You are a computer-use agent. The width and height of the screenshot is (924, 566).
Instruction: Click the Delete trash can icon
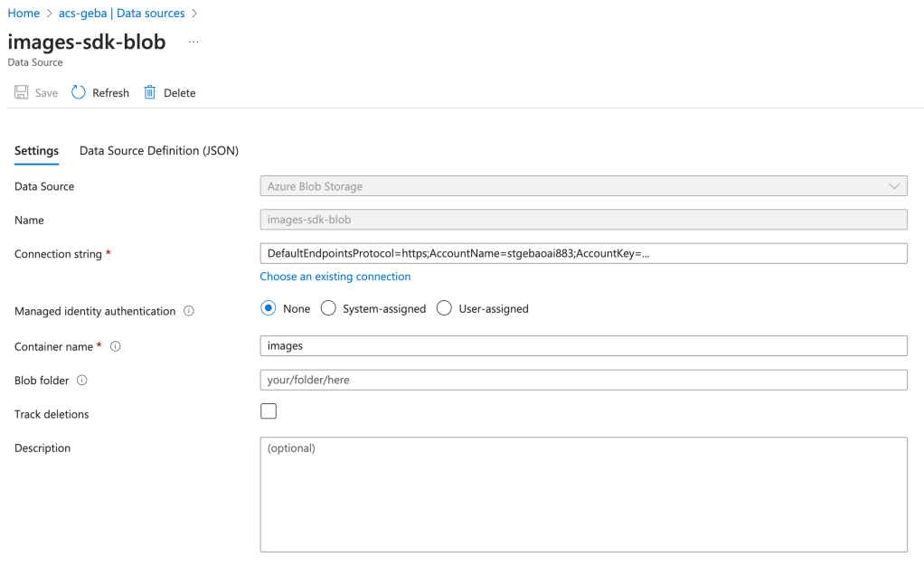(x=150, y=93)
